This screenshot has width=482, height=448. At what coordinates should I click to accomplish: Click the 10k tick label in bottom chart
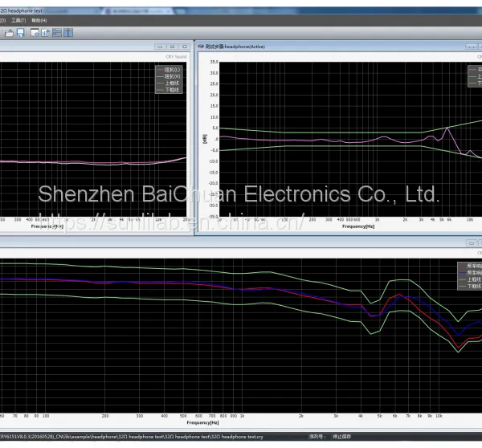tap(439, 416)
